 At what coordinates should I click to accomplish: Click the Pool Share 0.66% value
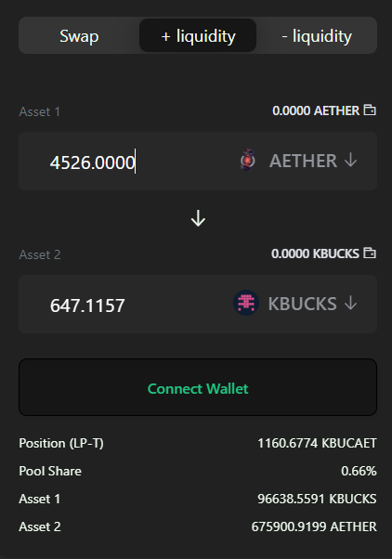tap(359, 471)
